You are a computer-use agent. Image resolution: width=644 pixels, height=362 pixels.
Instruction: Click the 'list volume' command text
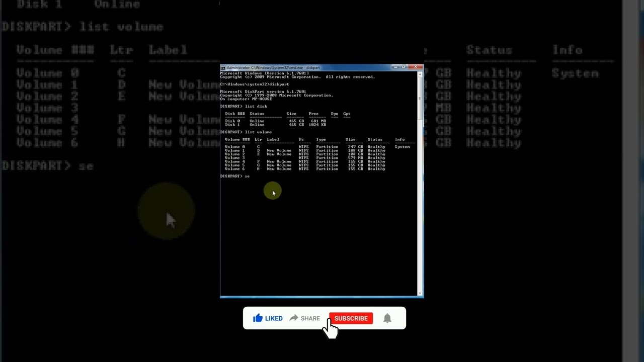pyautogui.click(x=258, y=132)
